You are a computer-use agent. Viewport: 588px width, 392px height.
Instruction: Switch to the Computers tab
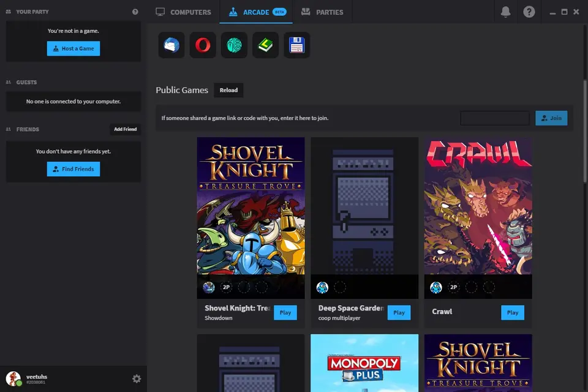183,12
